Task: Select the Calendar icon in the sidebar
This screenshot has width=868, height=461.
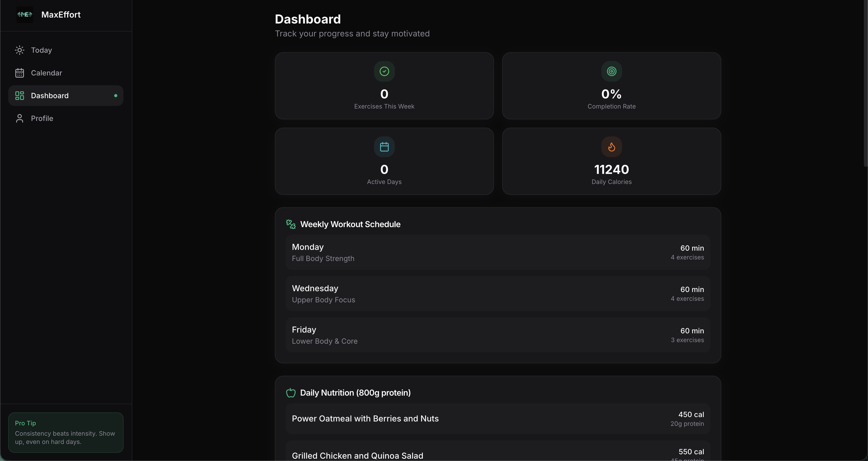Action: pos(20,73)
